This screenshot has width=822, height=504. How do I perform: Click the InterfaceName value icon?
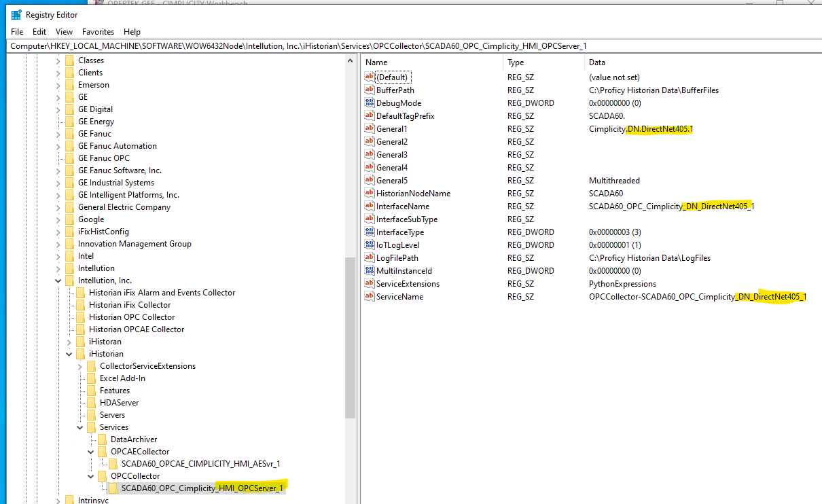click(x=370, y=206)
